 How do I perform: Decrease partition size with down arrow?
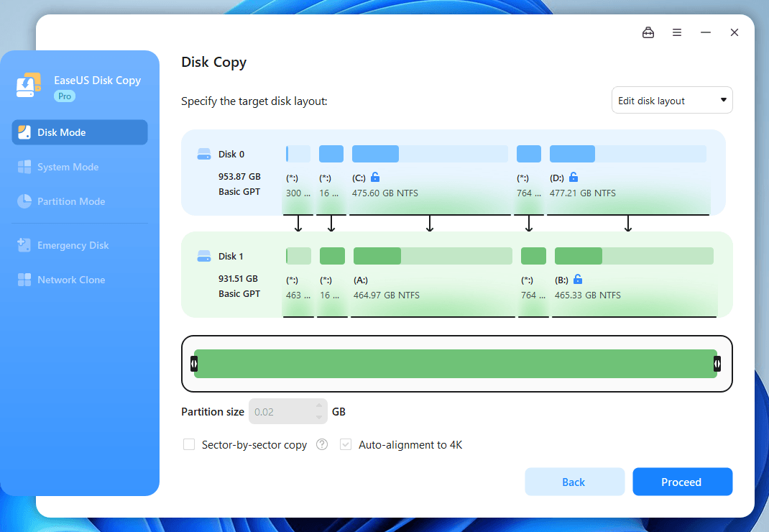pyautogui.click(x=319, y=417)
